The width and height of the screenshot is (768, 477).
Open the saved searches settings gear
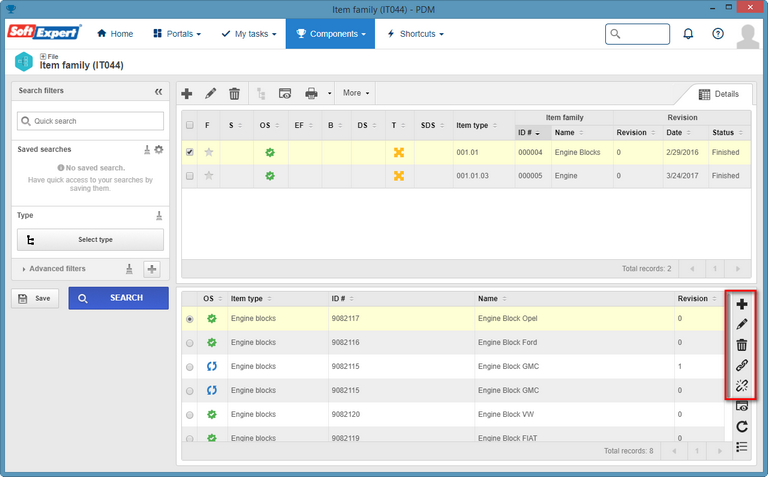coord(159,149)
